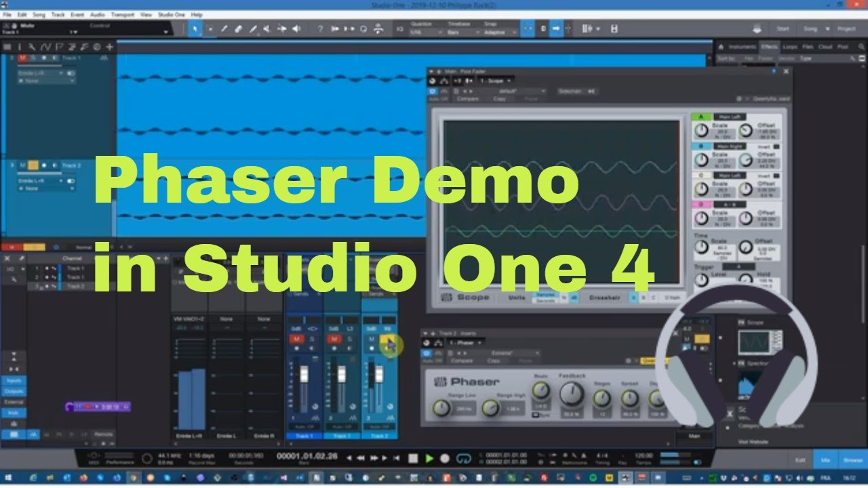Image resolution: width=868 pixels, height=488 pixels.
Task: Toggle Mute on Track 1 in arrangement
Action: pyautogui.click(x=22, y=58)
